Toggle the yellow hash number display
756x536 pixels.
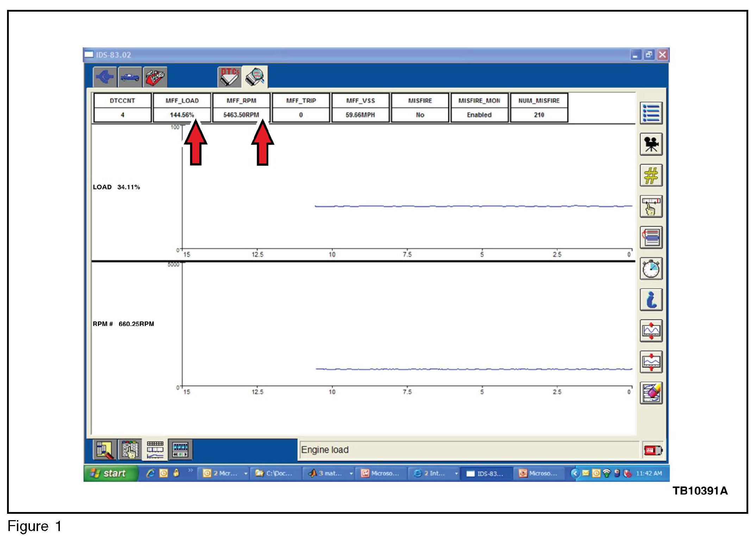tap(651, 175)
